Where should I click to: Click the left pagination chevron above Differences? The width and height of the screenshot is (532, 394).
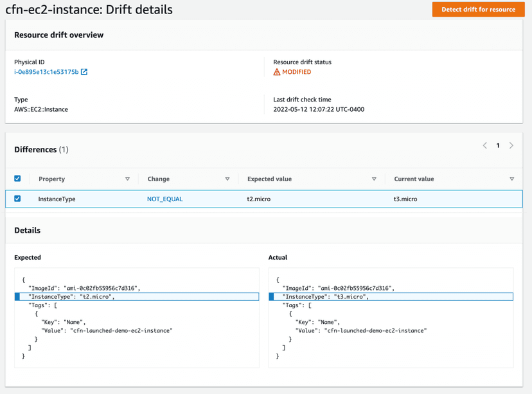(x=485, y=145)
